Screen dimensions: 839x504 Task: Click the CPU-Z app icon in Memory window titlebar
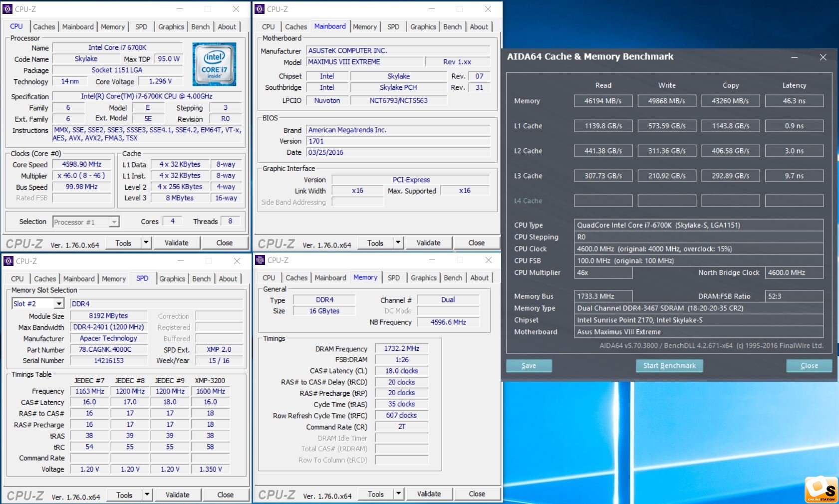pos(260,260)
